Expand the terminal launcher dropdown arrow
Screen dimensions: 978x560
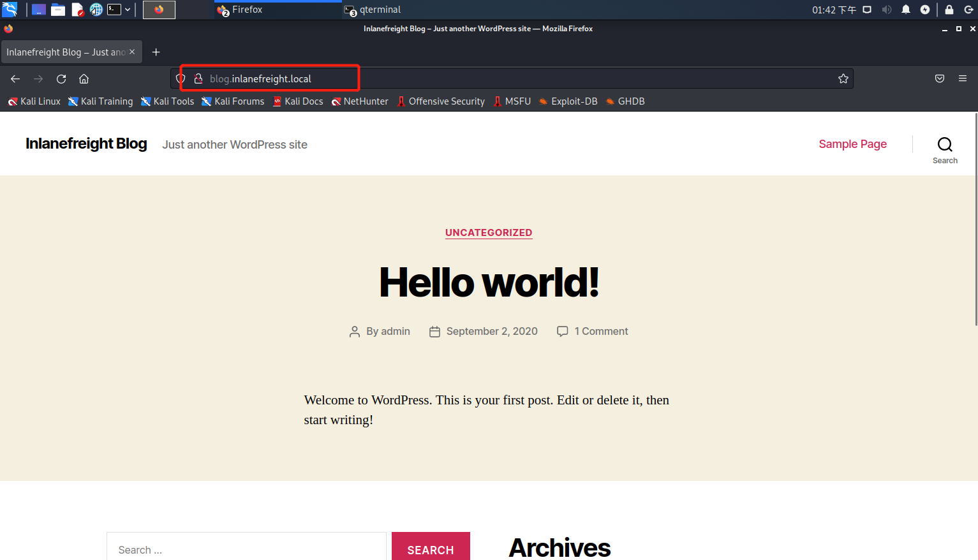click(x=128, y=10)
